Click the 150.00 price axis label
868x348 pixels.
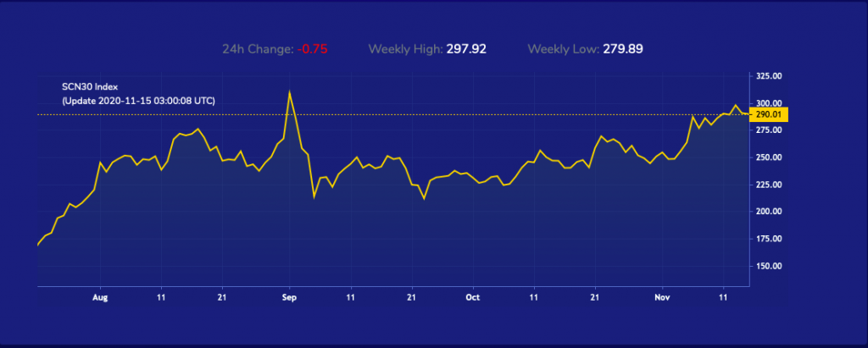[x=768, y=266]
